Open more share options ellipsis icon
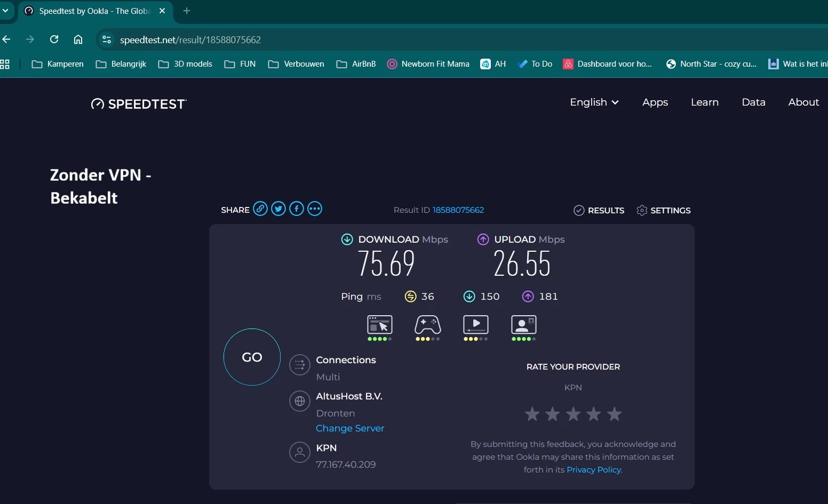Image resolution: width=828 pixels, height=504 pixels. 315,209
